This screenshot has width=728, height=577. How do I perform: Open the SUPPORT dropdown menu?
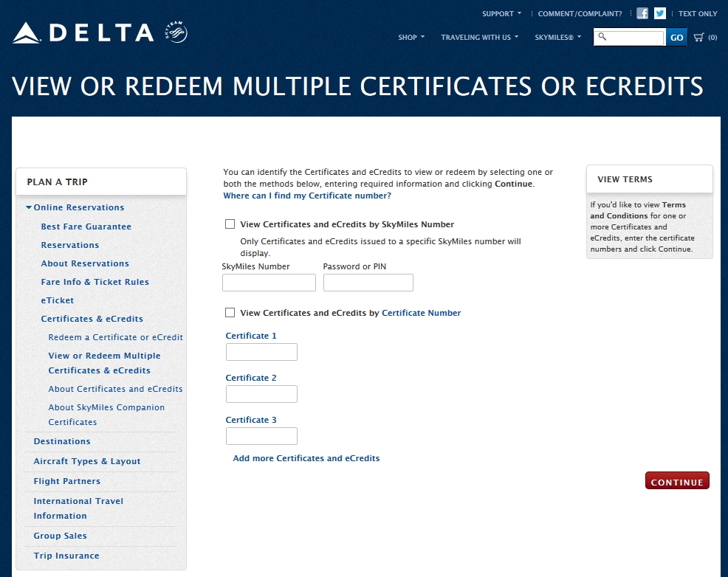(501, 13)
